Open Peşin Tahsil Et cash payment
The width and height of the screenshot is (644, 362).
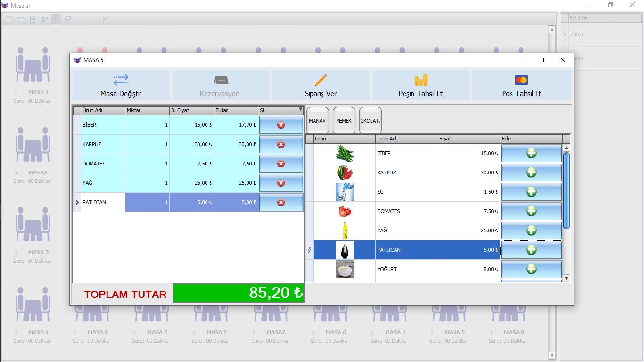point(421,85)
